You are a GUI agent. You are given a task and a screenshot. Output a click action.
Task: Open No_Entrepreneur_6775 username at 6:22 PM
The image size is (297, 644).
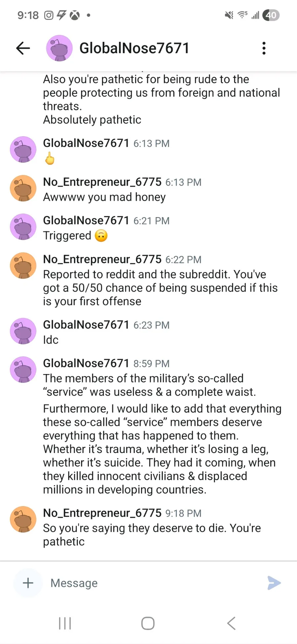pyautogui.click(x=102, y=259)
